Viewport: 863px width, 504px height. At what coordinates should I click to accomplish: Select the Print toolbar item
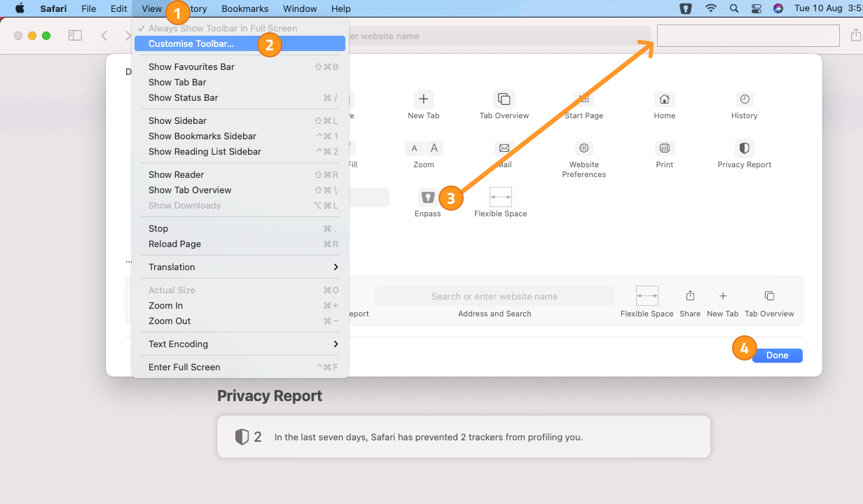665,154
